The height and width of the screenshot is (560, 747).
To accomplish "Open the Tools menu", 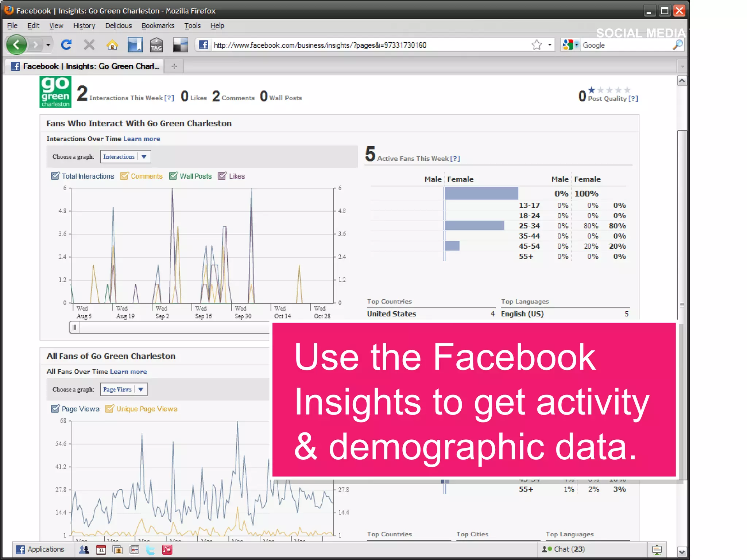I will click(193, 26).
